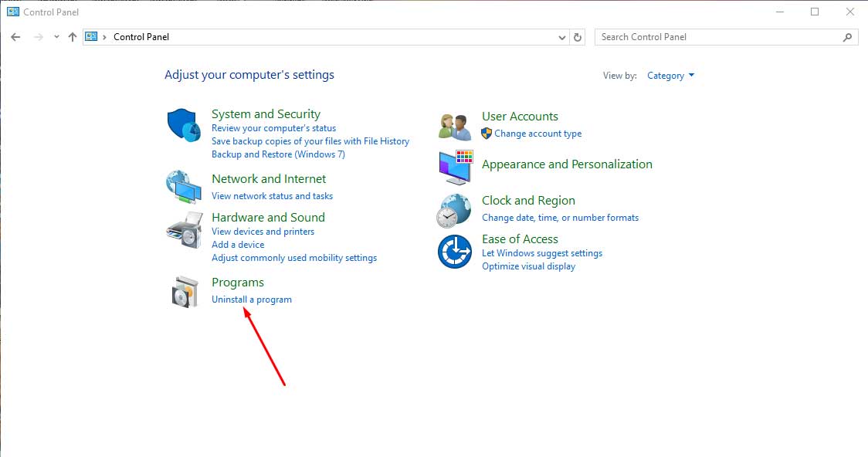This screenshot has width=868, height=457.
Task: Open the address bar history dropdown
Action: pos(561,37)
